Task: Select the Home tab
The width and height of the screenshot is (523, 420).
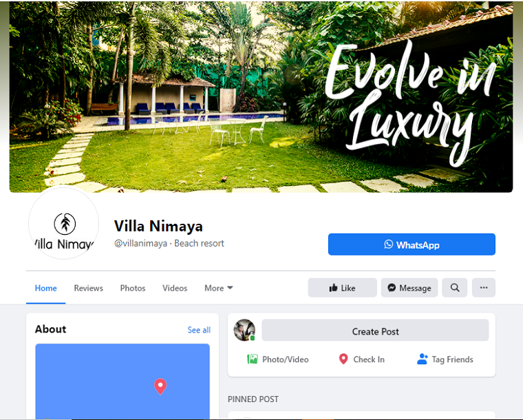Action: click(45, 288)
